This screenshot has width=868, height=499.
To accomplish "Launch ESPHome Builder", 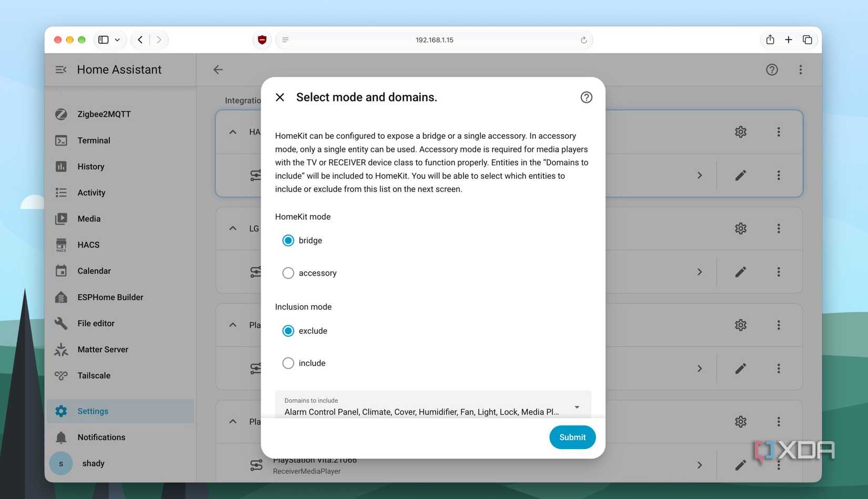I will point(120,297).
